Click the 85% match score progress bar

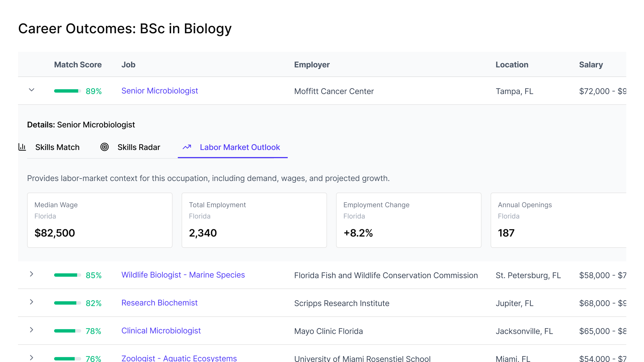(x=67, y=275)
